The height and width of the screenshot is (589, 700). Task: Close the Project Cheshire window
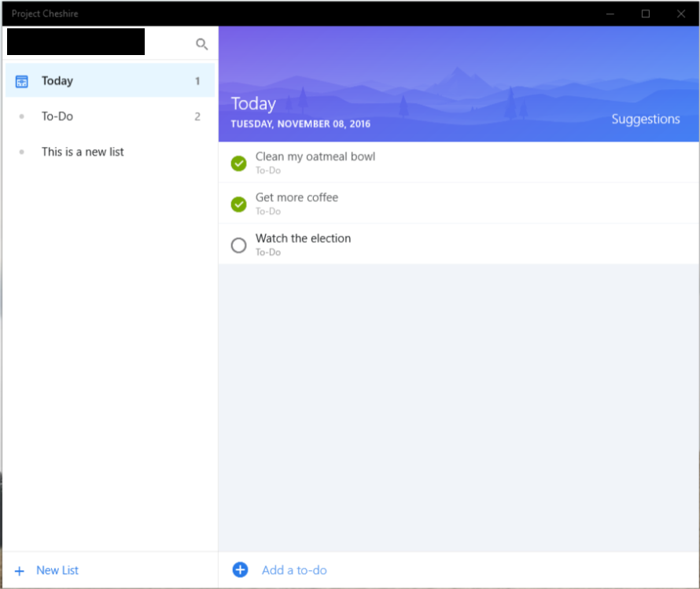tap(681, 14)
